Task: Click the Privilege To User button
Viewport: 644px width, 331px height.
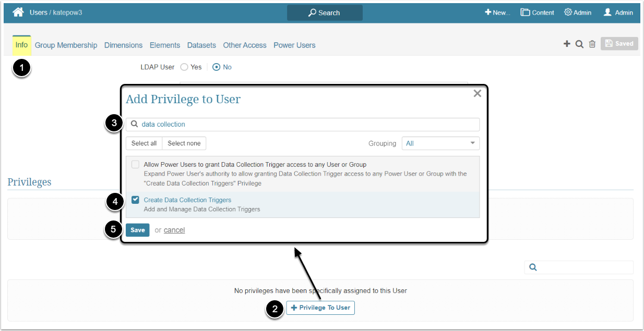Action: click(x=320, y=308)
